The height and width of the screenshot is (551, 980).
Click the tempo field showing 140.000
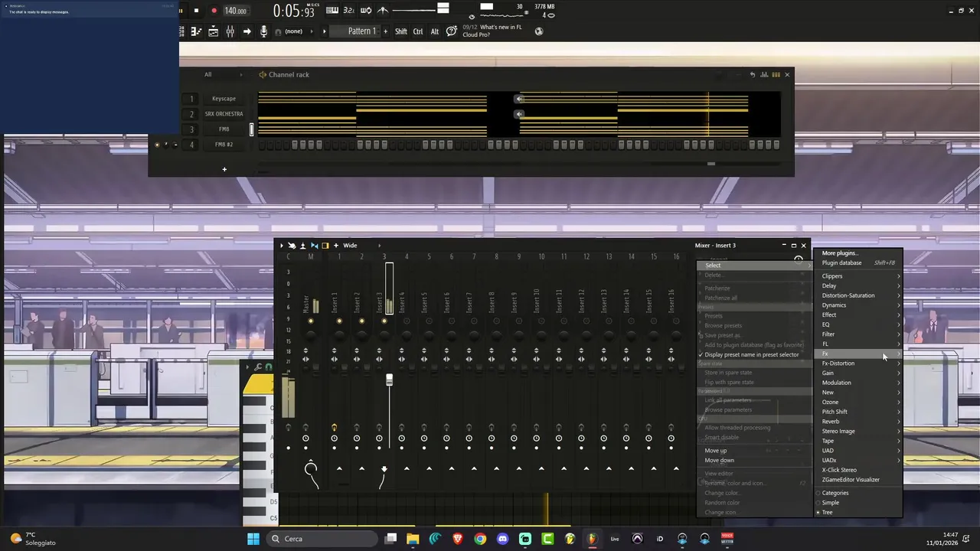tap(236, 11)
